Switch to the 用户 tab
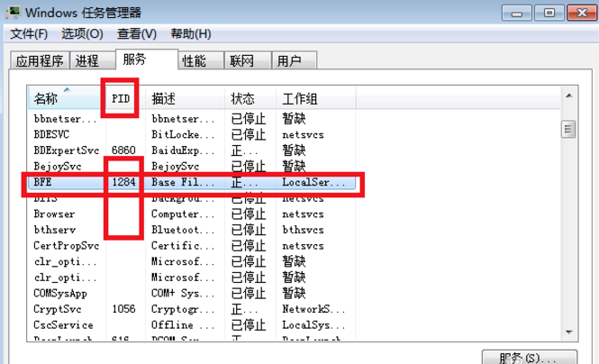 coord(294,60)
